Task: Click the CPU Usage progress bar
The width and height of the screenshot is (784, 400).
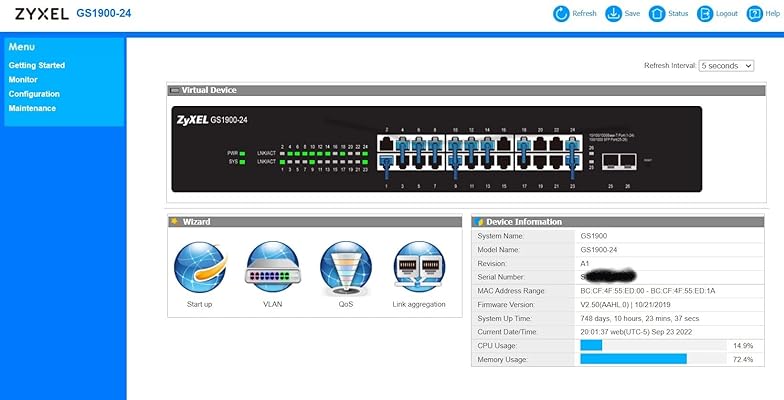Action: point(654,344)
